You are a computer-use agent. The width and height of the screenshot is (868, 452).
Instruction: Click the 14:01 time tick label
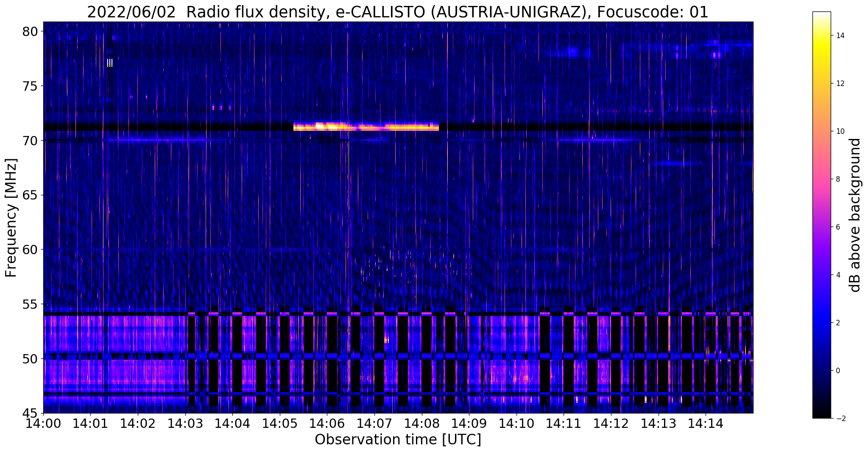90,423
